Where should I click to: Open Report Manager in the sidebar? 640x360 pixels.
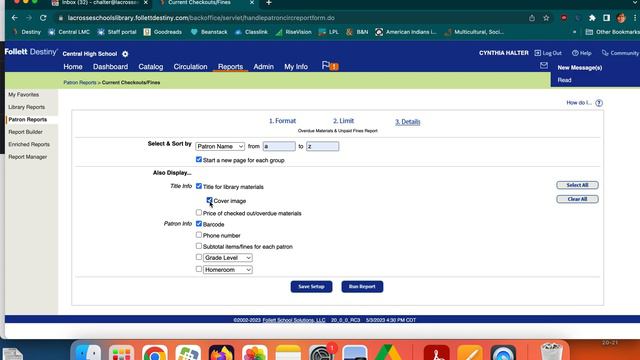[28, 157]
